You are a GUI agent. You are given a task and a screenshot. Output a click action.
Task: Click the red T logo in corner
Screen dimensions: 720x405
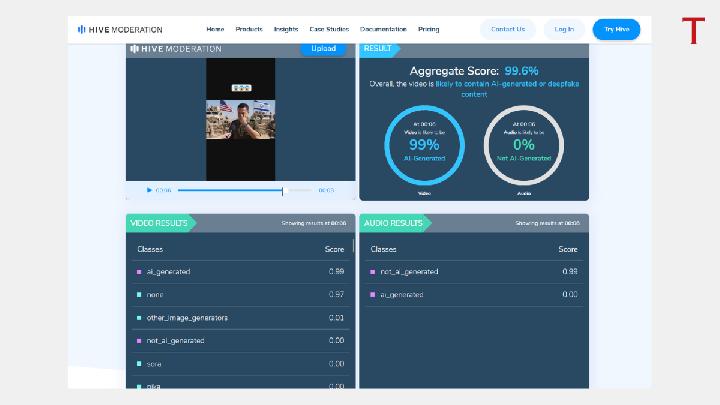click(693, 30)
